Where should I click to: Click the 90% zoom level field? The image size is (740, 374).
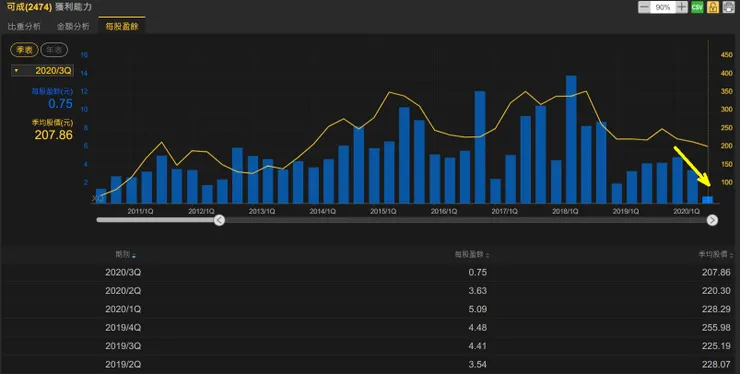pos(663,7)
